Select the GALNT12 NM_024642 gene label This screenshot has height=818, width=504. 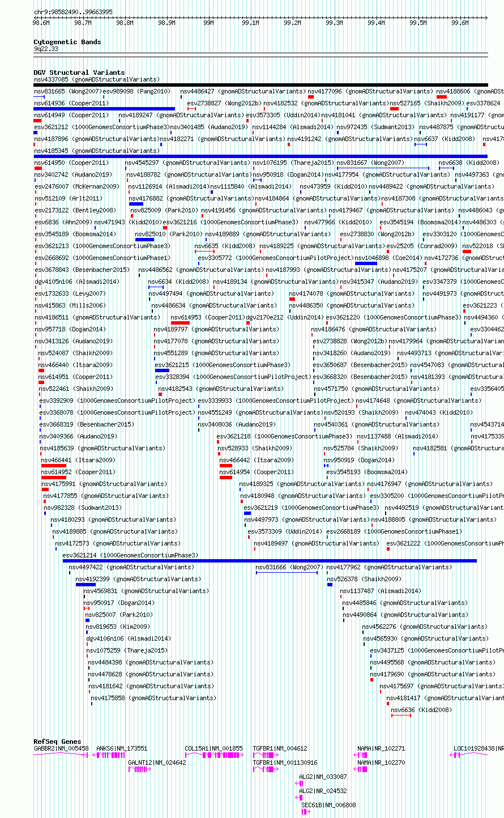[x=157, y=762]
